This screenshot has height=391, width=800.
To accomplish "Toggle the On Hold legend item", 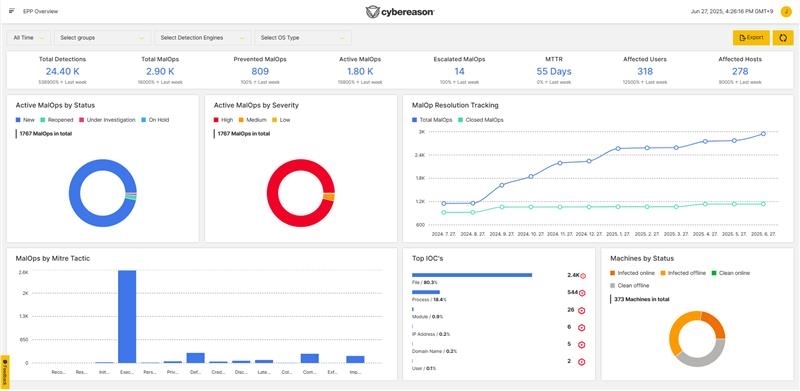I will [155, 120].
